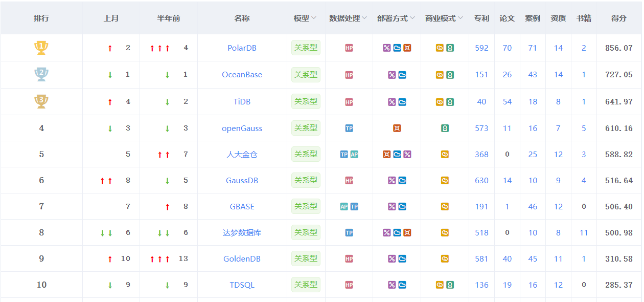644x302 pixels.
Task: Click the AP badge in the GBASE row
Action: coord(344,207)
